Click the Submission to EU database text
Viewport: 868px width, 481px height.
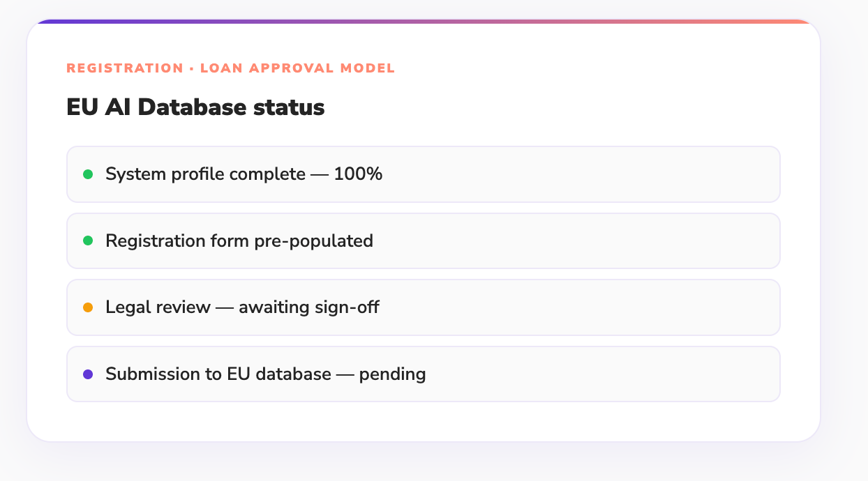(218, 374)
